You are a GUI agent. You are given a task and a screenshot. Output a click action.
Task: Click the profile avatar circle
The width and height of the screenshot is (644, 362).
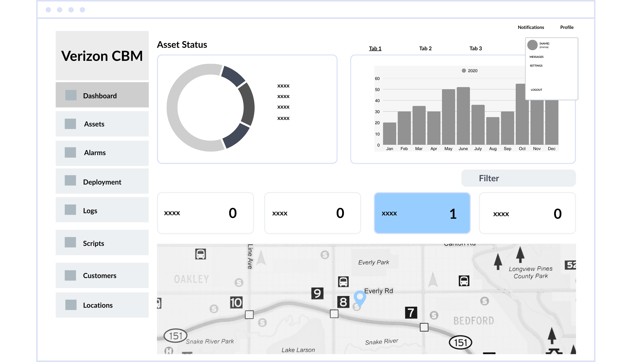pos(532,45)
